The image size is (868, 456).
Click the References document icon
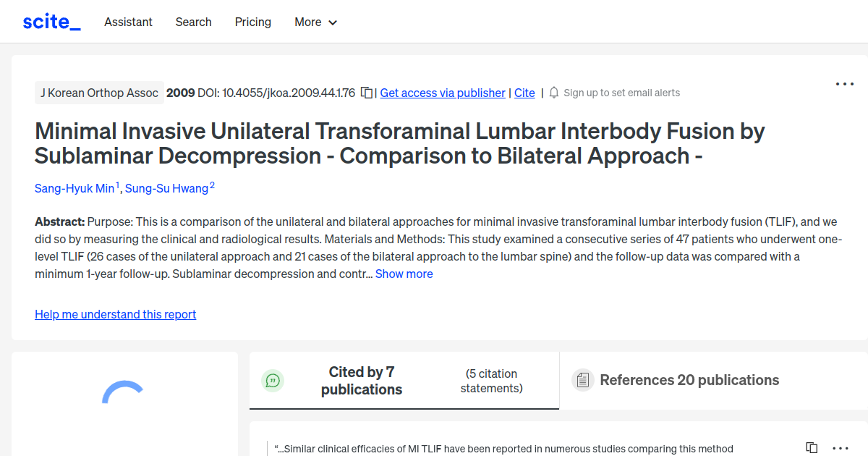click(x=582, y=379)
